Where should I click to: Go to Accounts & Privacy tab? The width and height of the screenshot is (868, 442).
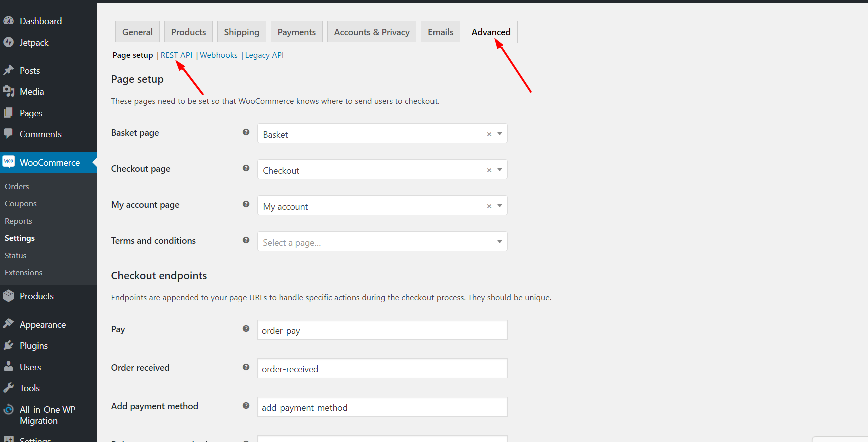(x=372, y=32)
